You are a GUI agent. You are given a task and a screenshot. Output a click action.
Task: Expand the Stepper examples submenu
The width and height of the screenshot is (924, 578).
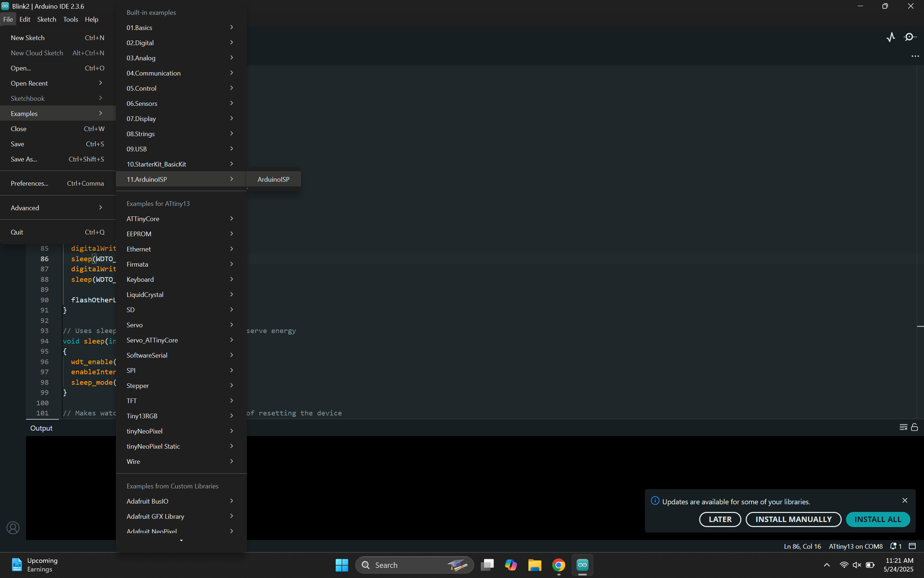[x=181, y=386]
